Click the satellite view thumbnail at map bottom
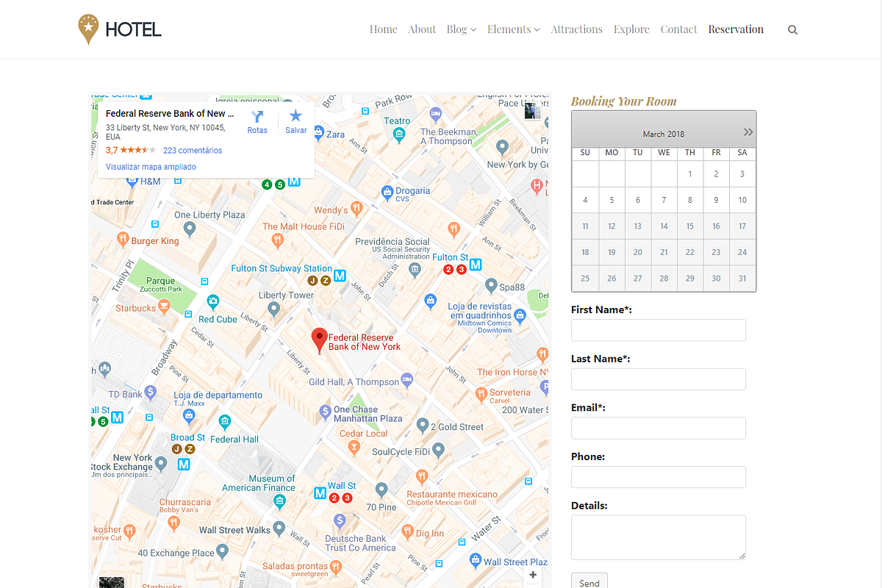 coord(112,582)
